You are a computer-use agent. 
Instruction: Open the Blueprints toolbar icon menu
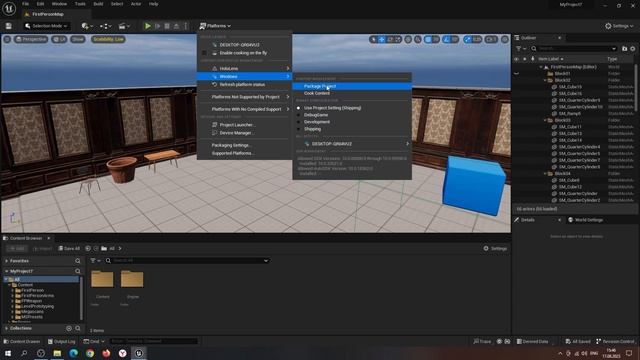coord(106,26)
